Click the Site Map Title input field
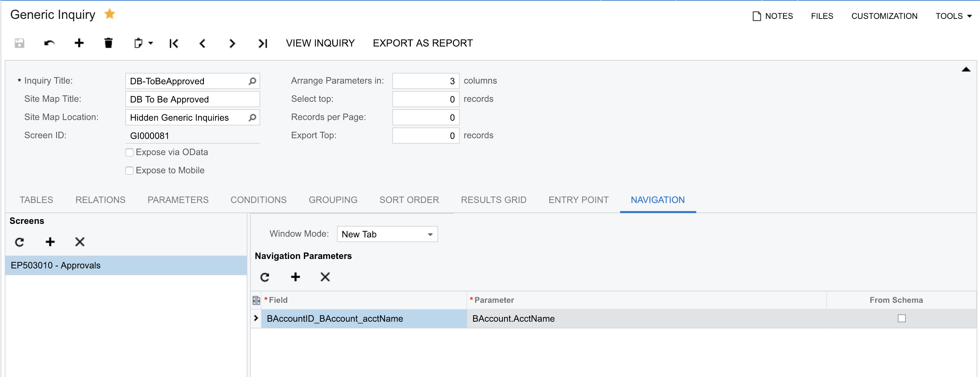Viewport: 980px width, 377px height. point(192,99)
